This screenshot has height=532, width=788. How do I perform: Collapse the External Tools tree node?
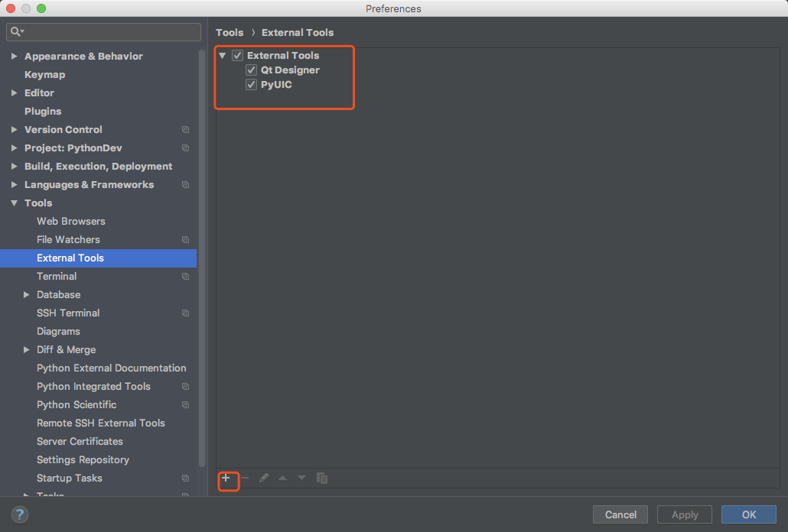[x=222, y=55]
